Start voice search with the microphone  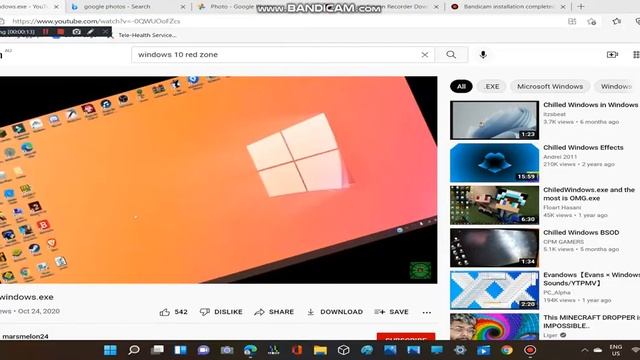[483, 55]
